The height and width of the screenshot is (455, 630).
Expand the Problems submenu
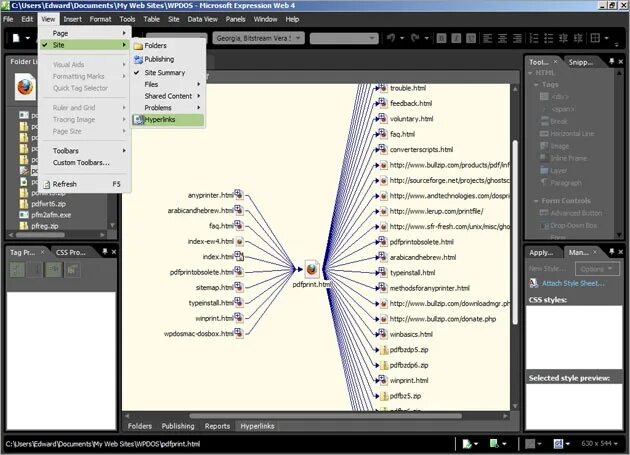tap(168, 108)
